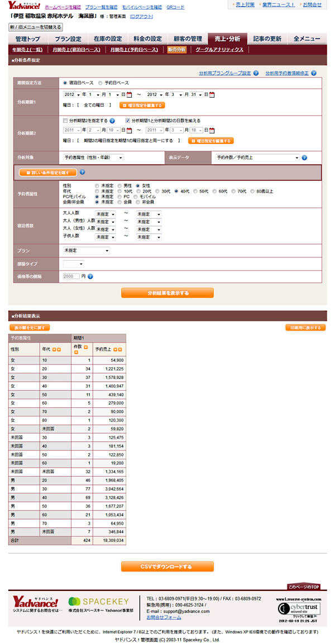Open 部屋タイプ dropdown
The image size is (335, 644).
74,263
